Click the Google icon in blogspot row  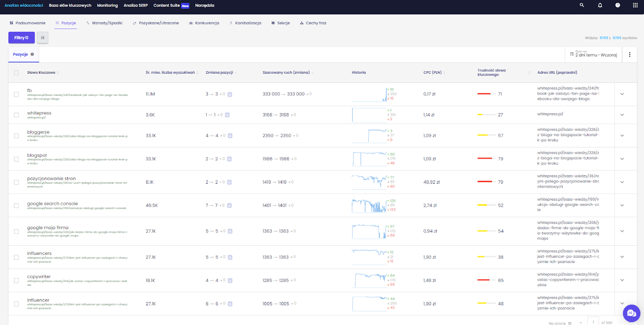click(x=229, y=159)
